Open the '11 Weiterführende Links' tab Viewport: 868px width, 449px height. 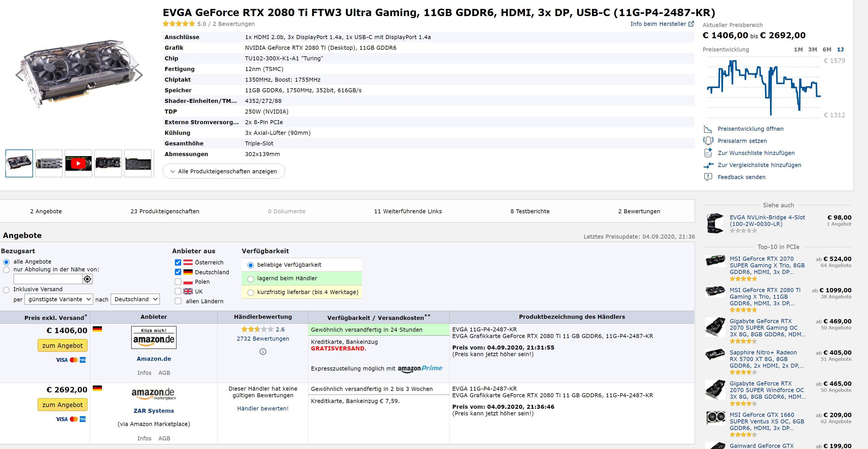click(408, 211)
